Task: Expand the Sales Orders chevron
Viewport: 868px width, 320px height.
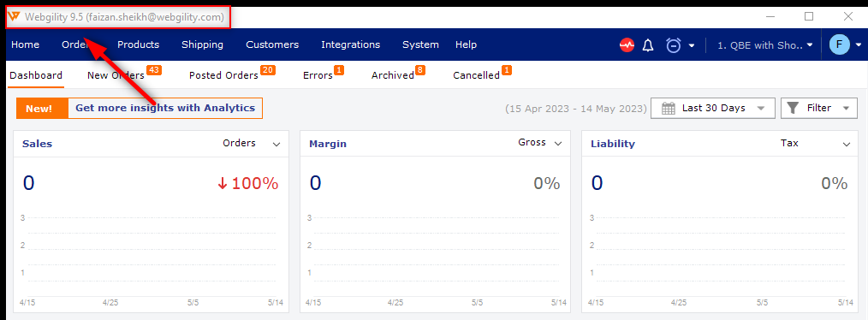Action: click(276, 144)
